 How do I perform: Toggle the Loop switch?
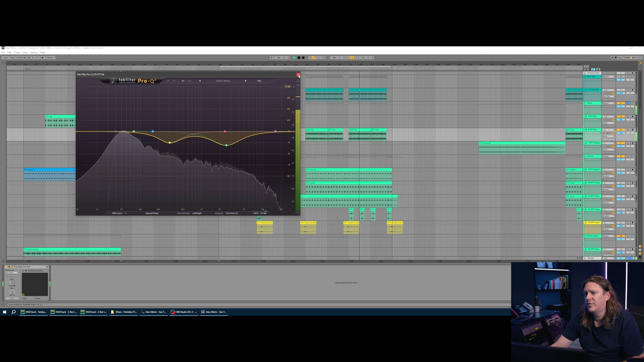pyautogui.click(x=352, y=58)
